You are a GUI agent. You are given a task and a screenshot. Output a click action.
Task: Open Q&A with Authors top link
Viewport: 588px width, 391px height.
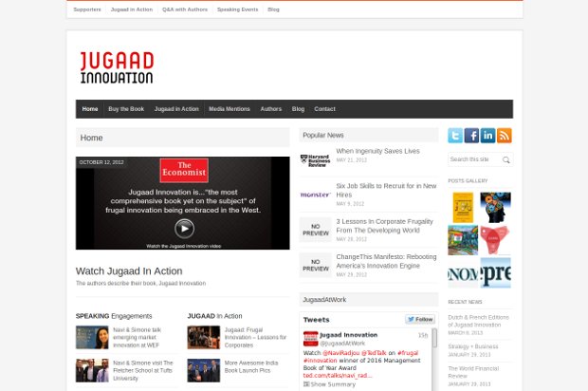185,9
